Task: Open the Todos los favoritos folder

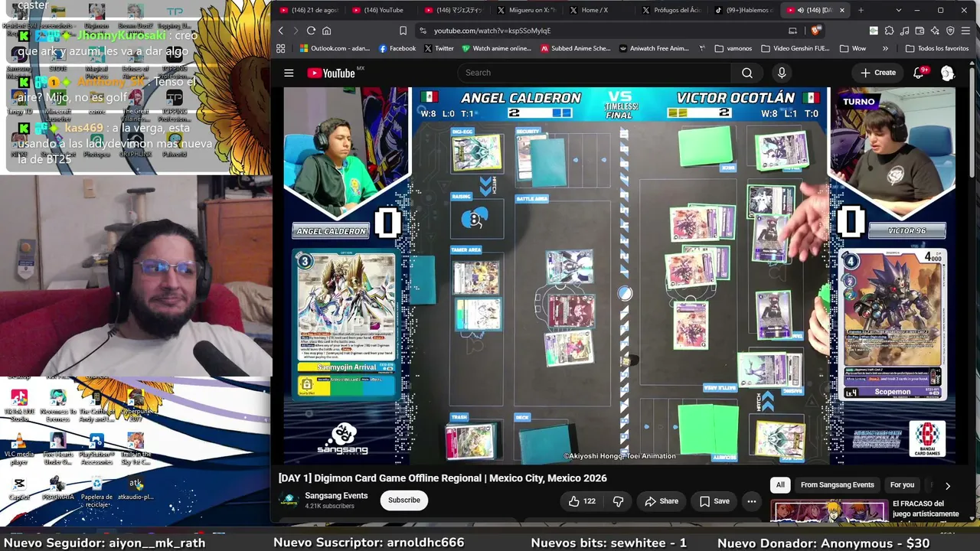Action: click(x=937, y=48)
